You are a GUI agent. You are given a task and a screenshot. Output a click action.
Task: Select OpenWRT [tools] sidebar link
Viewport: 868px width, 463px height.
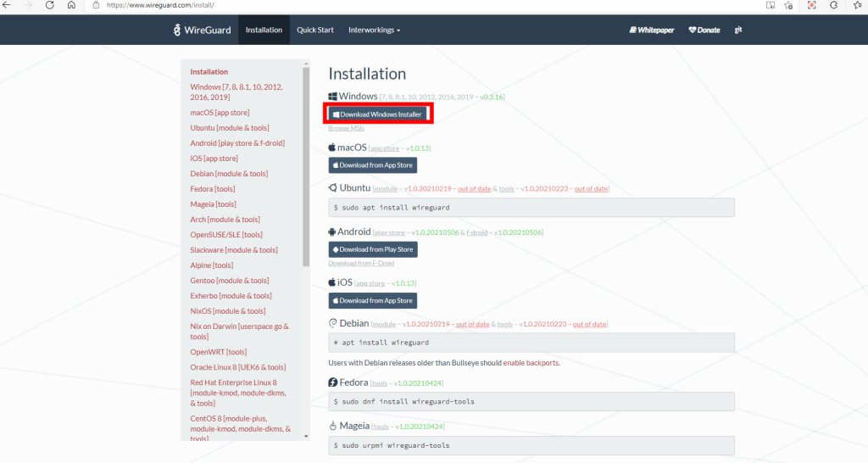pos(219,352)
